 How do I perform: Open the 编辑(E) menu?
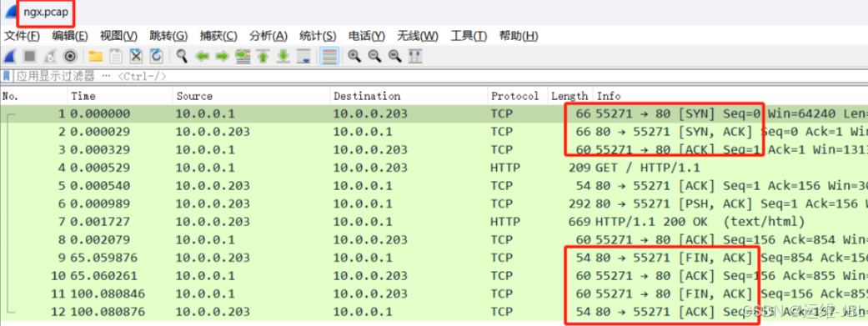(x=70, y=37)
